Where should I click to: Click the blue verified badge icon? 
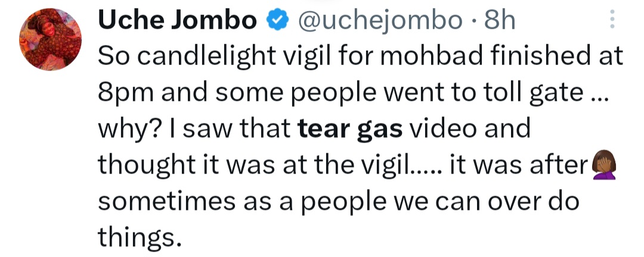(275, 22)
